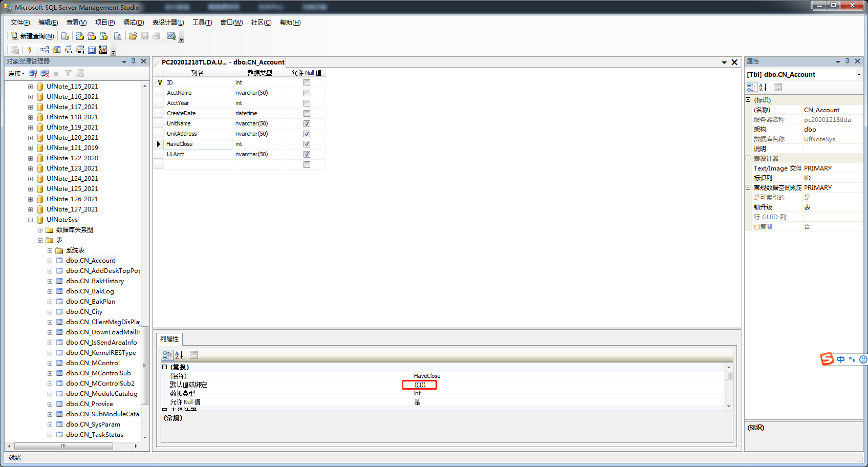The image size is (868, 467).
Task: Toggle the 中 Chinese input mode indicator
Action: (841, 359)
